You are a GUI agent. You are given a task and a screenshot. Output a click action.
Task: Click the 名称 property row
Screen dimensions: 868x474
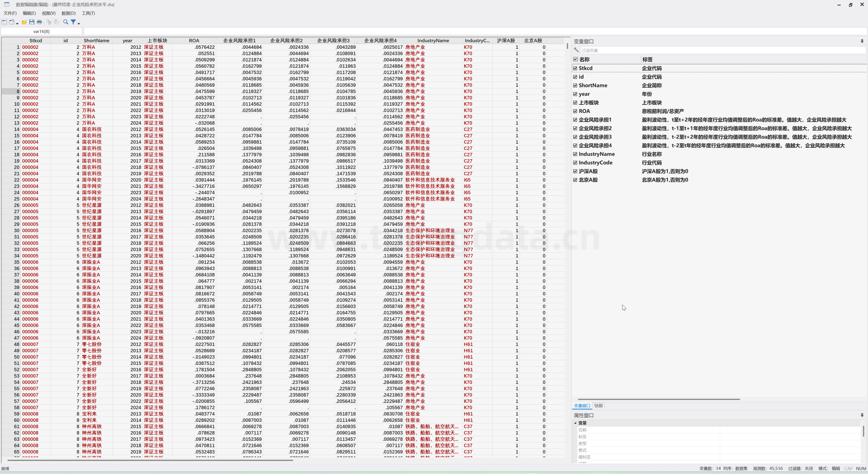point(719,430)
